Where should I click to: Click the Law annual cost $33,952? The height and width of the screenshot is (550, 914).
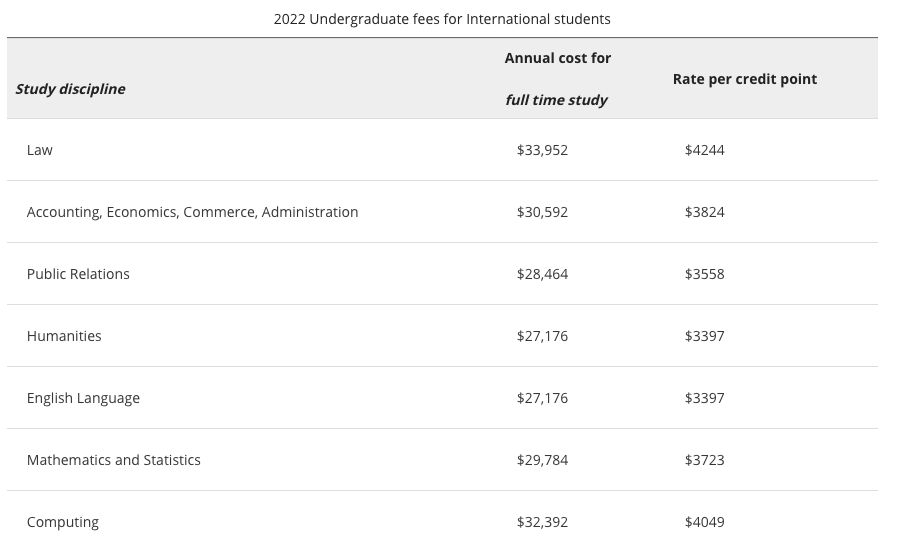click(x=542, y=150)
